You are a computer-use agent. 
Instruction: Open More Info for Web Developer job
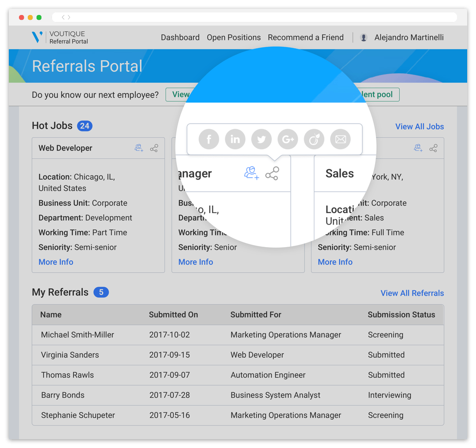[56, 262]
